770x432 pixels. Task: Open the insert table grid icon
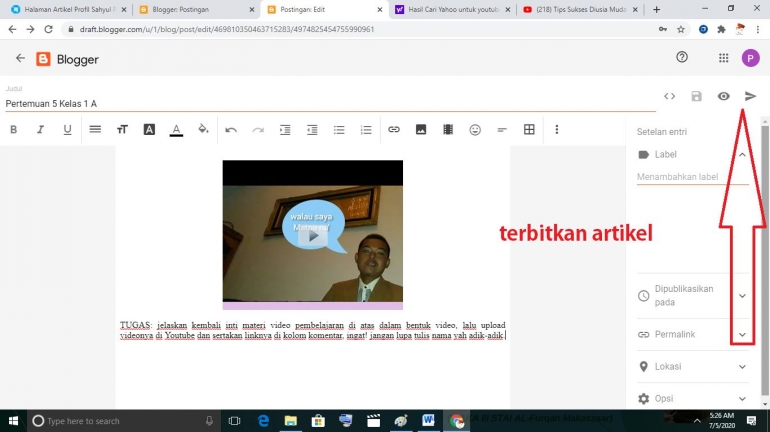[x=529, y=130]
